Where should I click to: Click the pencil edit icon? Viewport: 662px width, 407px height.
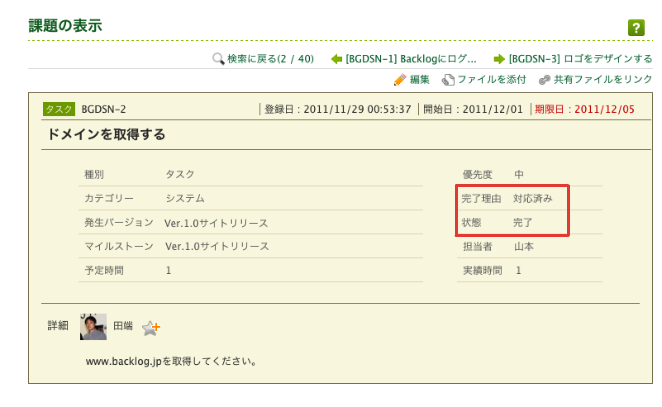coord(400,79)
